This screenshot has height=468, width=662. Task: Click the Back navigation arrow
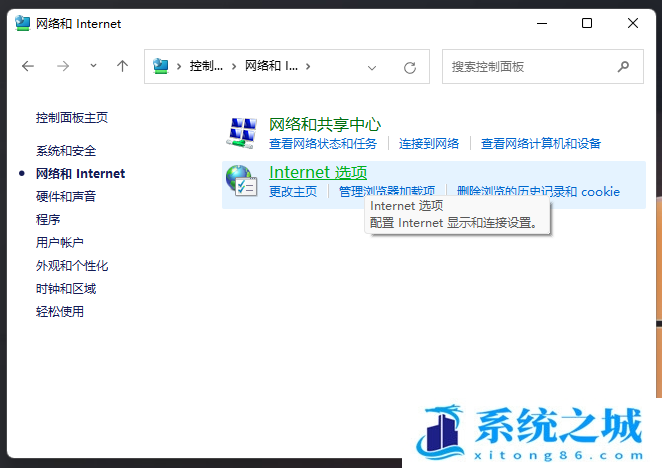click(28, 66)
